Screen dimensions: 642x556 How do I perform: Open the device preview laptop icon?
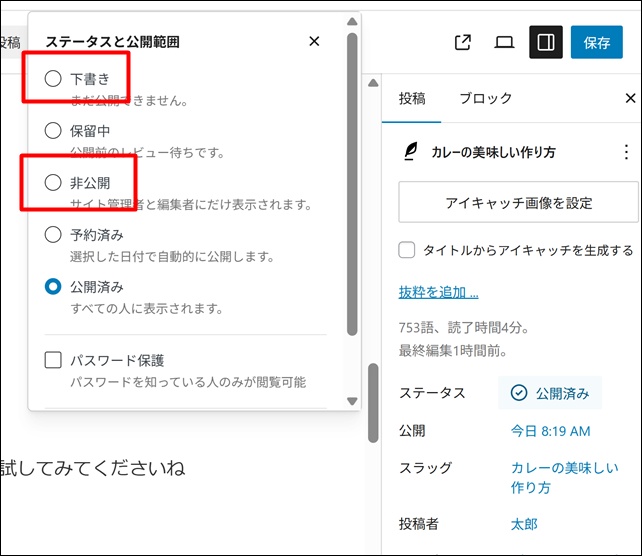[504, 43]
